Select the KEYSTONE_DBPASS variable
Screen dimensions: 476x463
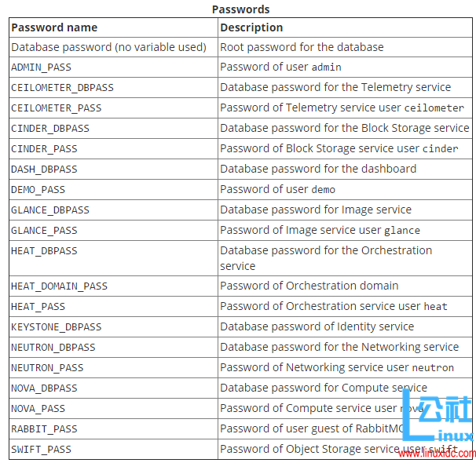[56, 327]
